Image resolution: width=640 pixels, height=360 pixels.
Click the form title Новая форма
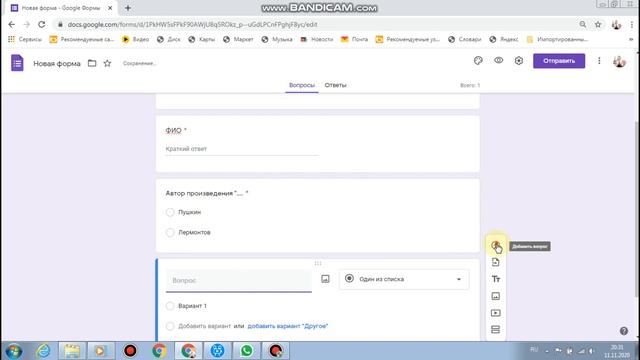pos(57,63)
